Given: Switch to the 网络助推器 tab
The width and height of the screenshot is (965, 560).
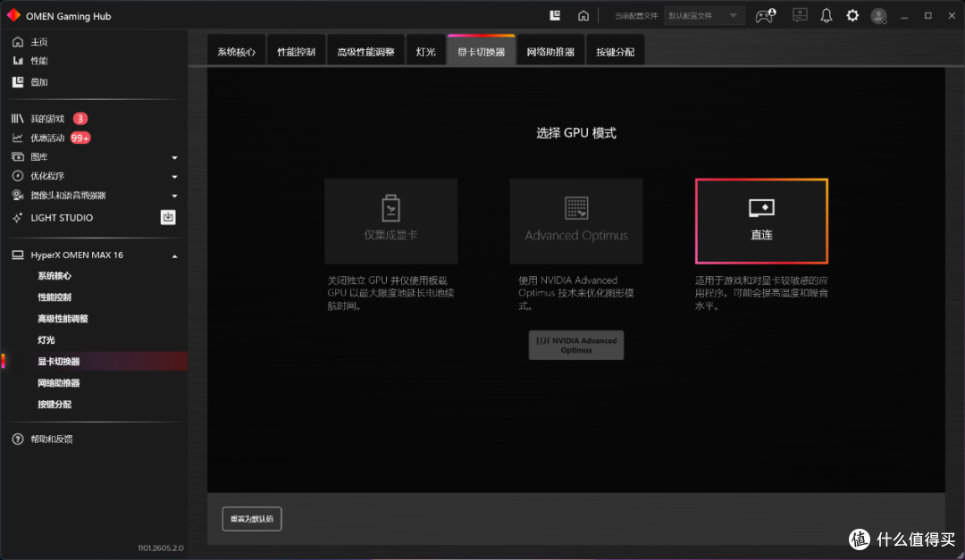Looking at the screenshot, I should 550,52.
